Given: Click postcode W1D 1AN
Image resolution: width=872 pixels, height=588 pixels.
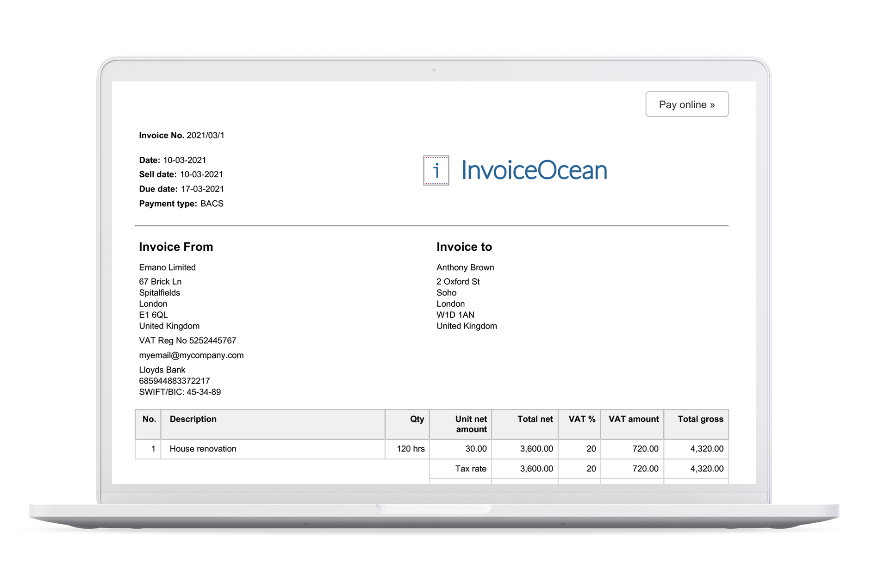Looking at the screenshot, I should click(455, 315).
